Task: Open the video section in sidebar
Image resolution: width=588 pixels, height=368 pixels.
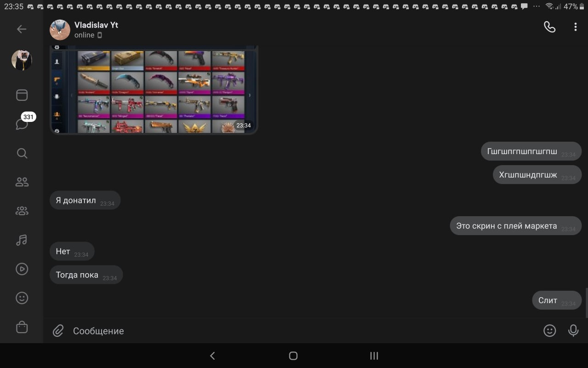Action: point(22,269)
